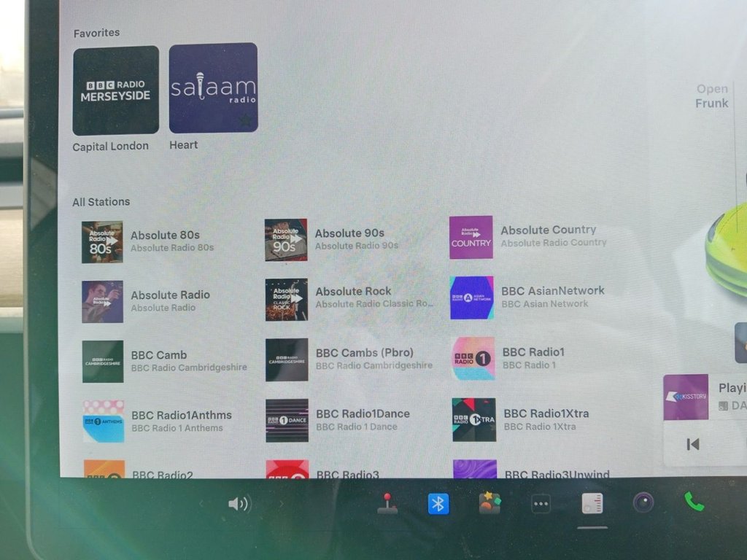Decrease volume with left chevron
Viewport: 747px width, 560px height.
coord(202,504)
